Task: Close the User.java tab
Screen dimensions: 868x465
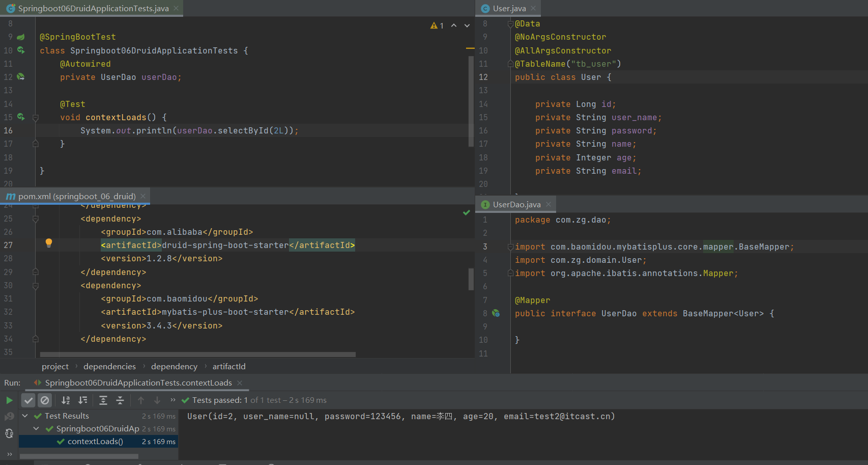Action: point(533,8)
